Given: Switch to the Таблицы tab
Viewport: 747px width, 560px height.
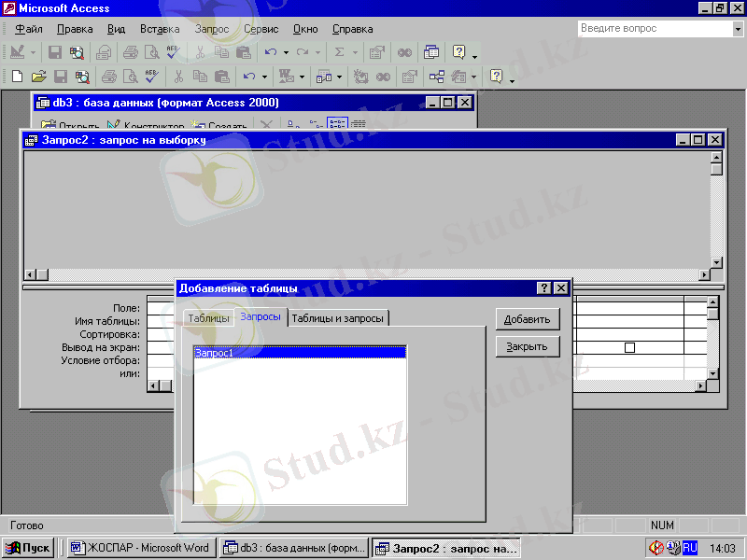Looking at the screenshot, I should pyautogui.click(x=207, y=318).
